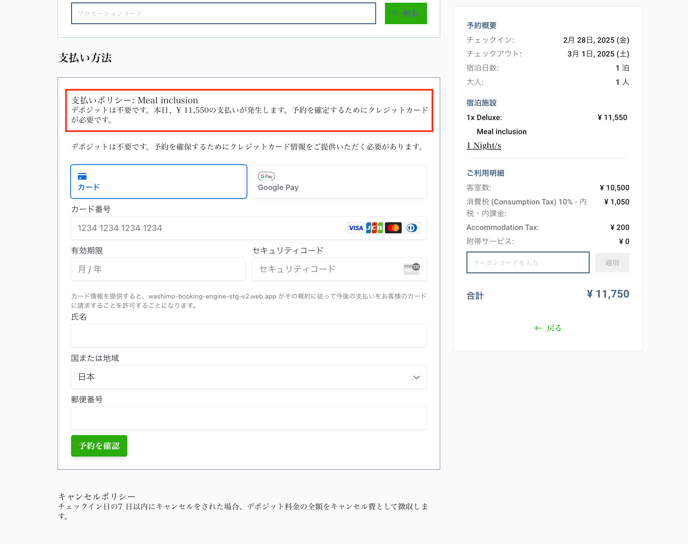Image resolution: width=688 pixels, height=544 pixels.
Task: Click the green promo code search button
Action: tap(405, 13)
